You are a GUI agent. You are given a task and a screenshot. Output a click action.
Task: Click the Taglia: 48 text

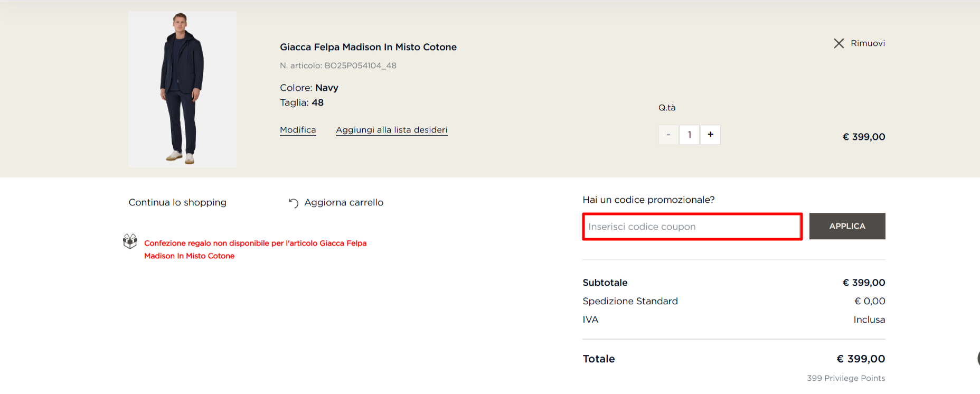pos(301,102)
